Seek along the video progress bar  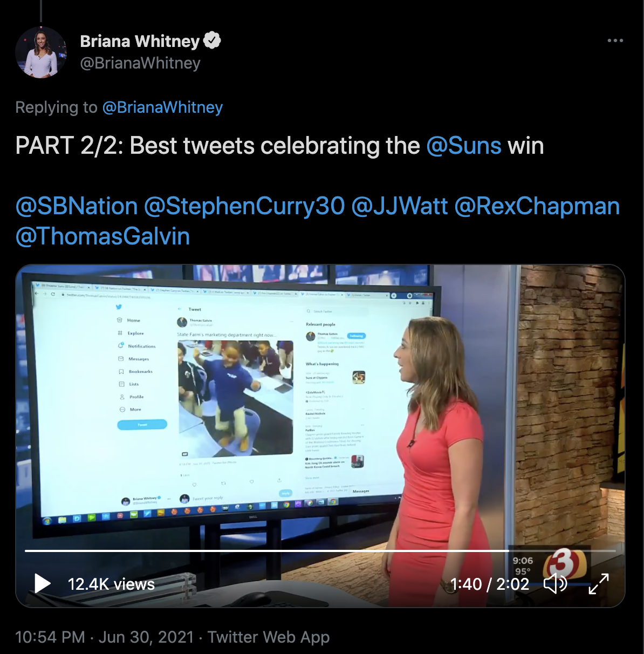click(x=320, y=551)
